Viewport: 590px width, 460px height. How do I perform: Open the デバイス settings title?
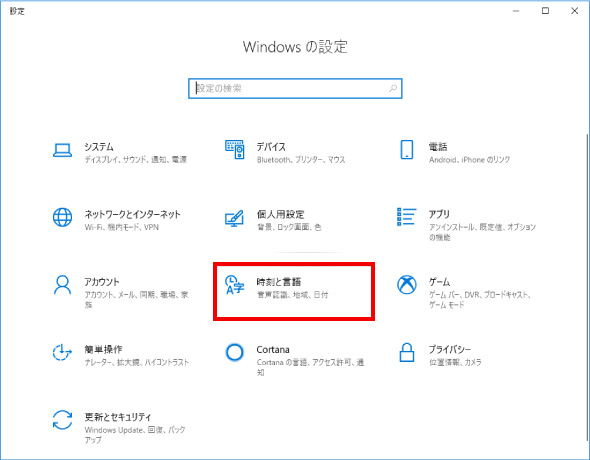(x=271, y=147)
